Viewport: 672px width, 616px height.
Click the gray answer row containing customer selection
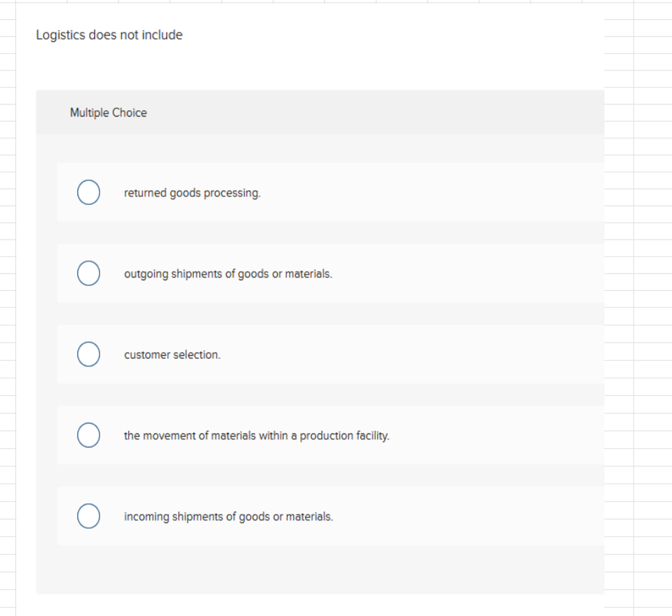coord(397,354)
